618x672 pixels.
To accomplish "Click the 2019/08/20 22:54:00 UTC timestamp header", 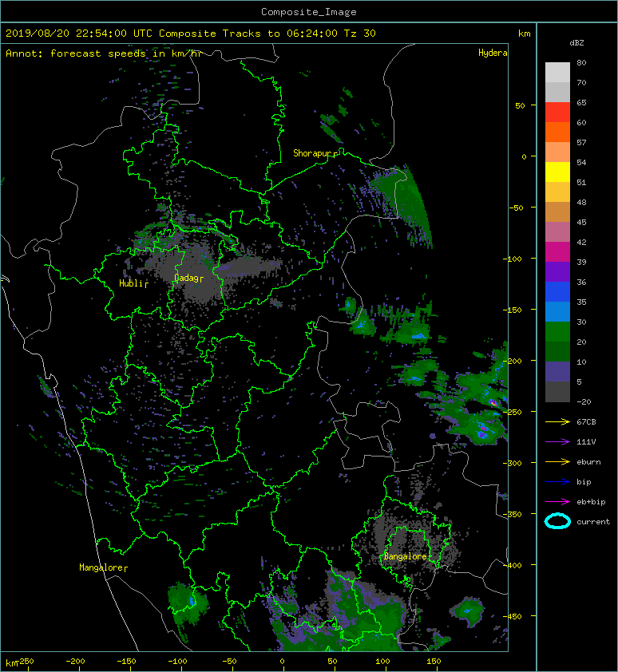I will point(191,34).
